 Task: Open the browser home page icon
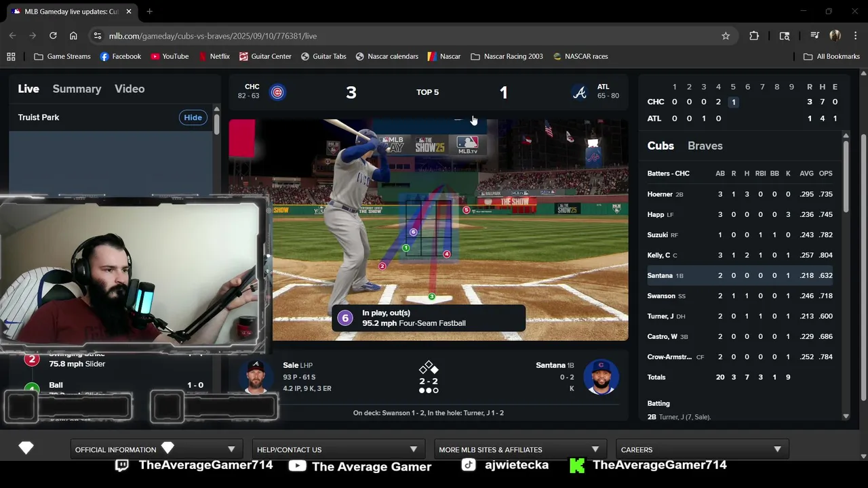coord(73,36)
